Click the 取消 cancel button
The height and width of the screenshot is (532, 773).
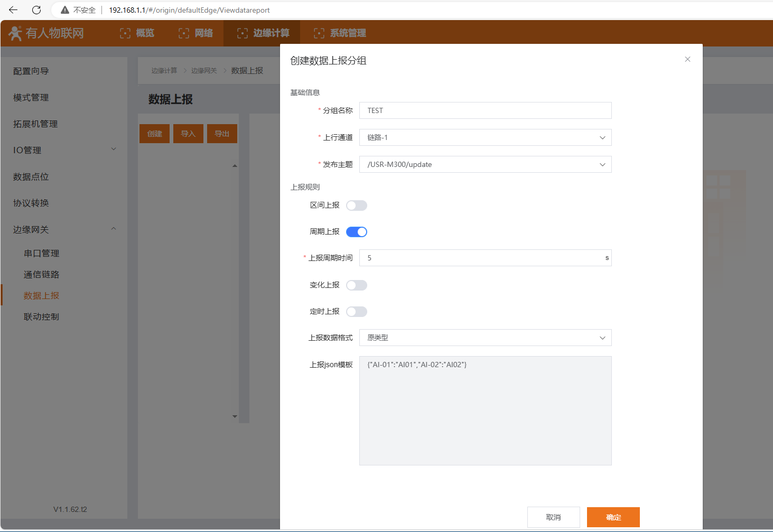[553, 517]
